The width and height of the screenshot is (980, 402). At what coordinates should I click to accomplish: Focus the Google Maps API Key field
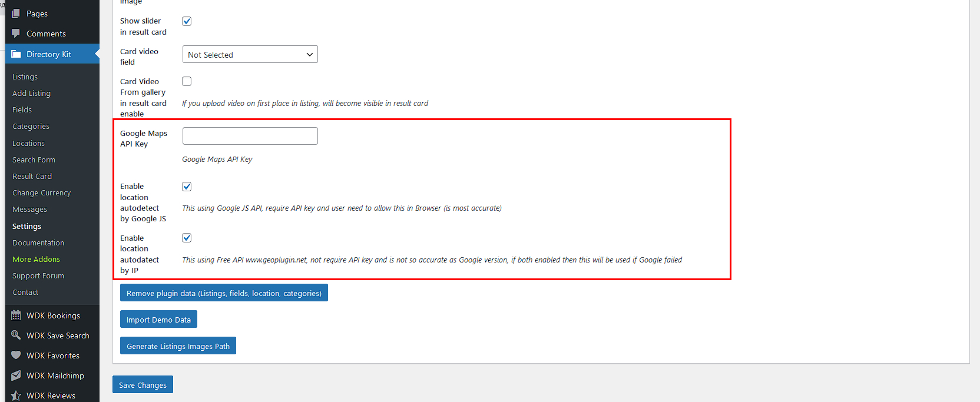pos(250,136)
